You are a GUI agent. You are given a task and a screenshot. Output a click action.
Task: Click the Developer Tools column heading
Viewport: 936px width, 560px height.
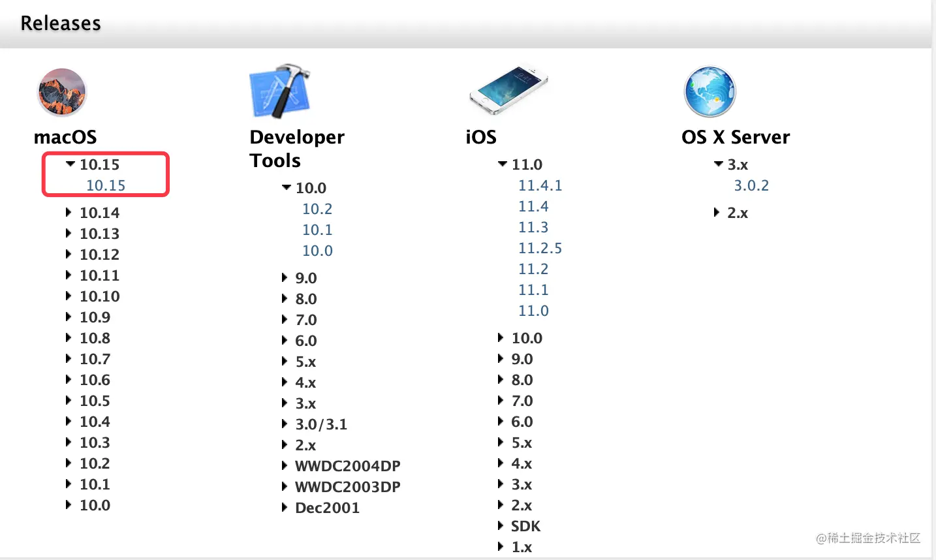[x=297, y=149]
